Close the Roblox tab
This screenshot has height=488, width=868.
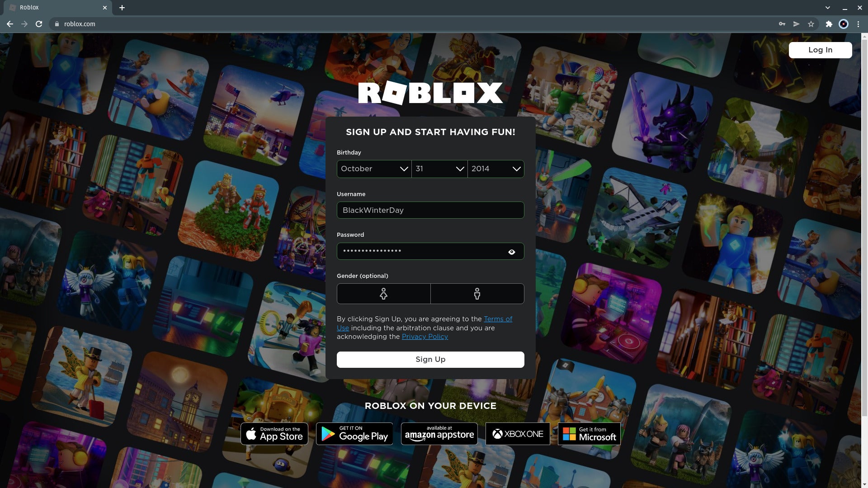point(104,8)
